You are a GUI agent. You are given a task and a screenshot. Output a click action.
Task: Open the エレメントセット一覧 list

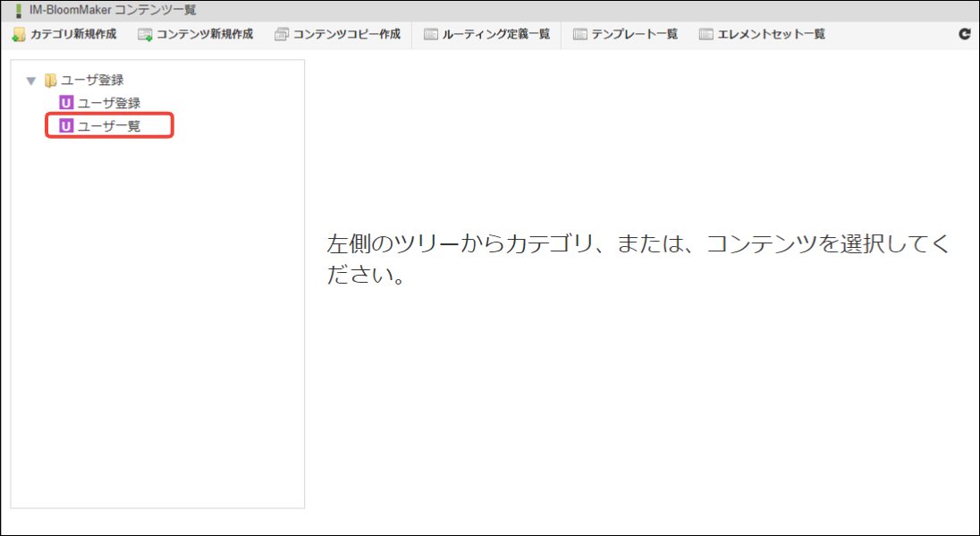(x=762, y=34)
